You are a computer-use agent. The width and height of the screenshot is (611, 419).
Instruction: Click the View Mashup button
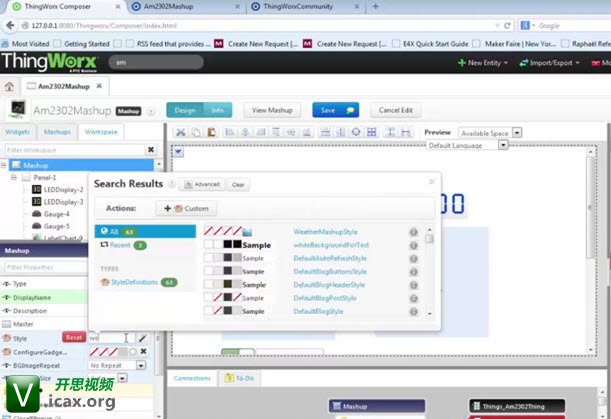(x=272, y=110)
